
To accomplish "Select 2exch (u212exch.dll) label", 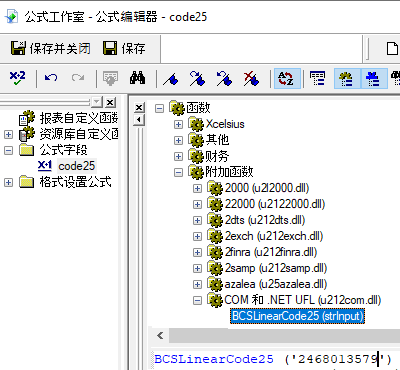I will pyautogui.click(x=274, y=236).
